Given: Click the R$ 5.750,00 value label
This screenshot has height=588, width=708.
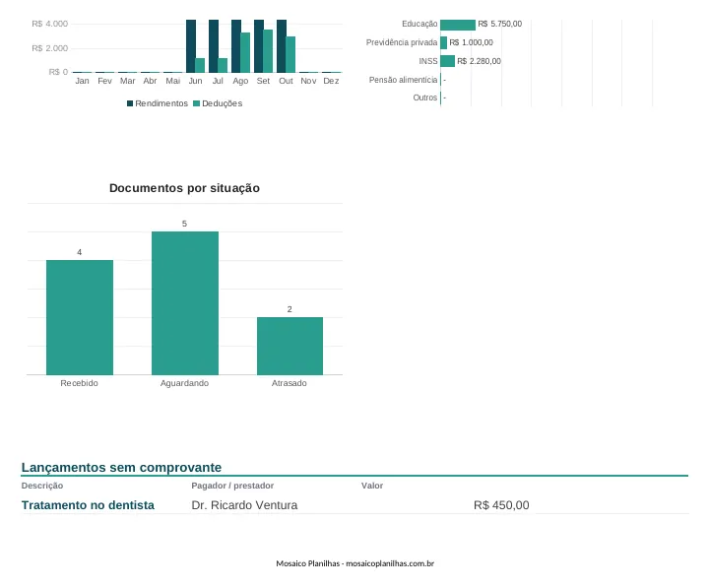Looking at the screenshot, I should (x=500, y=24).
